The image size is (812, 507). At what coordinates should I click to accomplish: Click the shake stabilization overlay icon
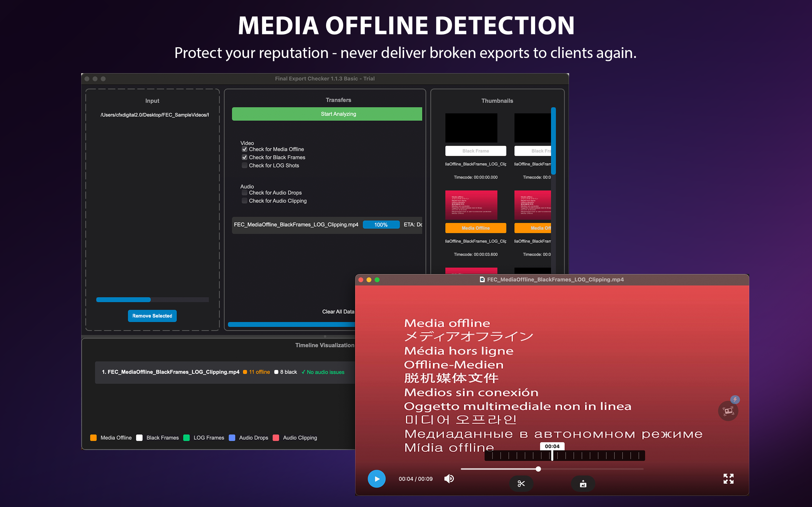point(728,411)
